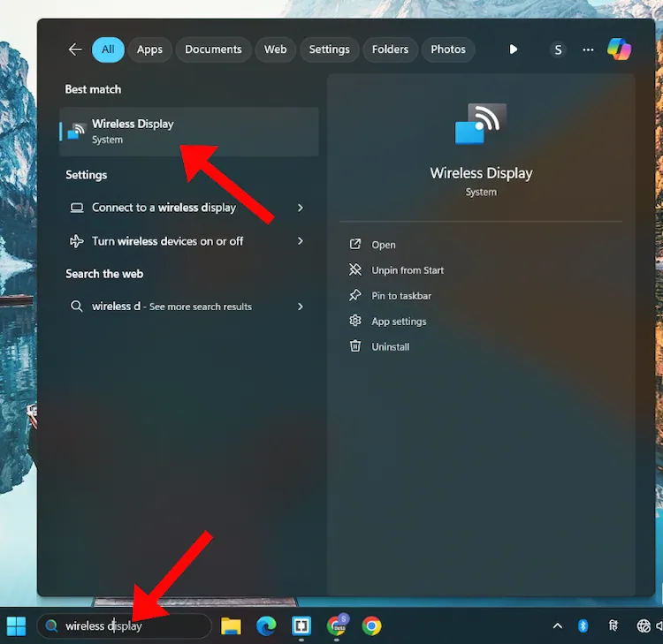This screenshot has width=663, height=644.
Task: Click the Pin to taskbar pin icon
Action: coord(355,295)
